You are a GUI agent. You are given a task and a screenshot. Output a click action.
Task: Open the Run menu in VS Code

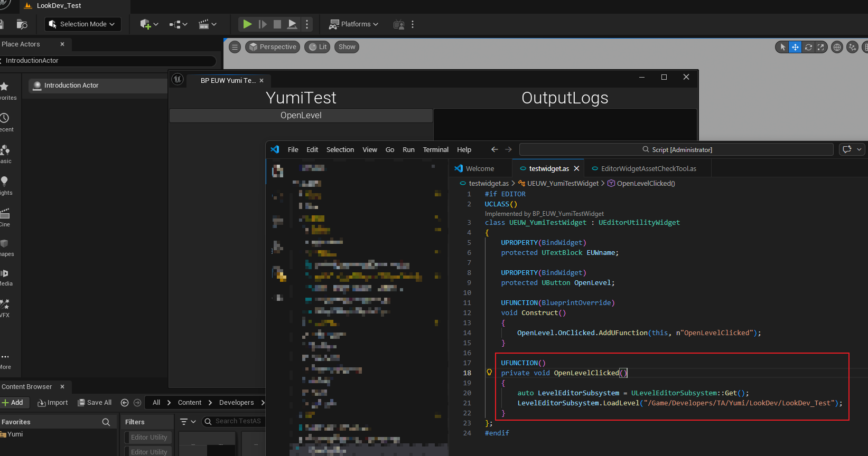[x=408, y=150]
